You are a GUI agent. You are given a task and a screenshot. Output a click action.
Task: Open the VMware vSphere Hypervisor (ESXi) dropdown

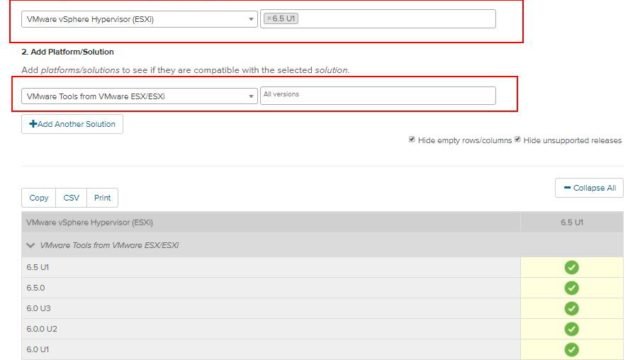coord(139,19)
